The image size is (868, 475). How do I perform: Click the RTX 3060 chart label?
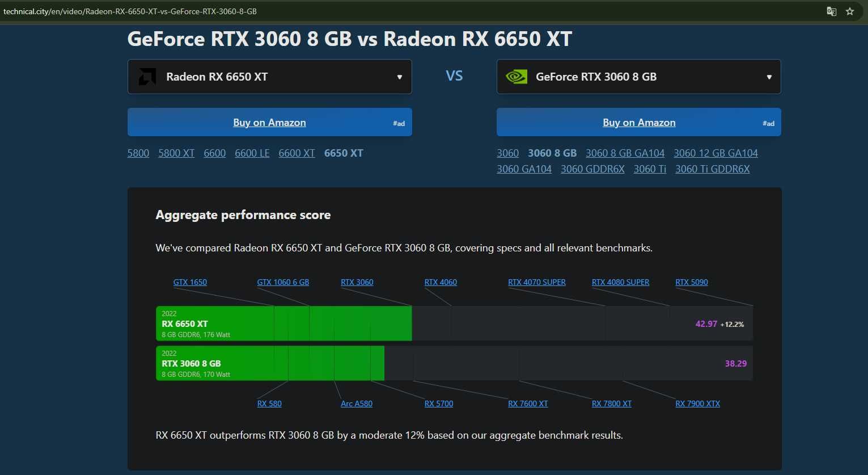pos(357,282)
